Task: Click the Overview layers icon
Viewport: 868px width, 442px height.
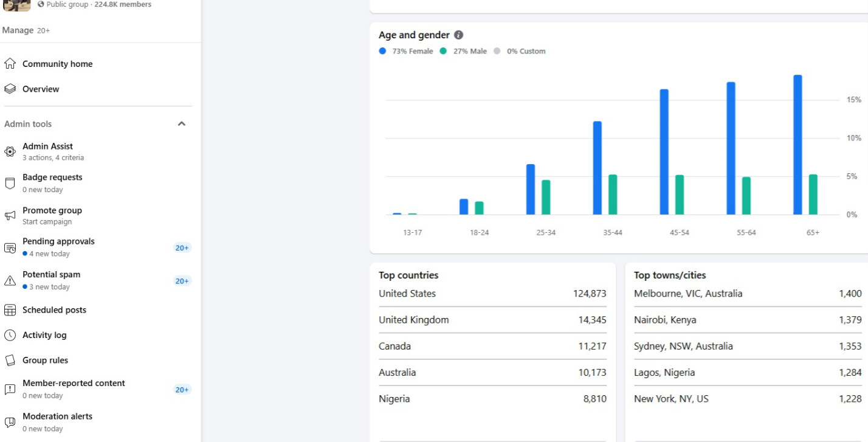Action: coord(10,89)
